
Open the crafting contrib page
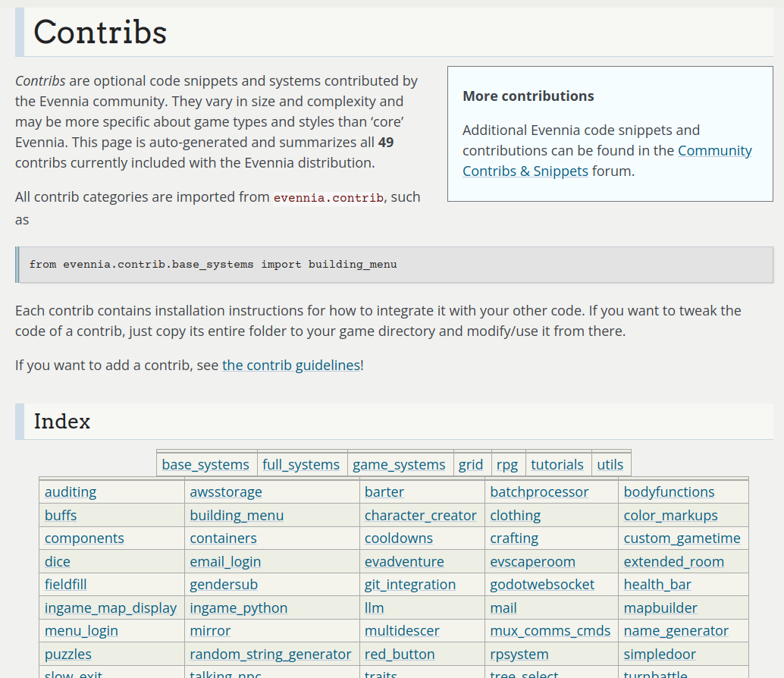514,538
